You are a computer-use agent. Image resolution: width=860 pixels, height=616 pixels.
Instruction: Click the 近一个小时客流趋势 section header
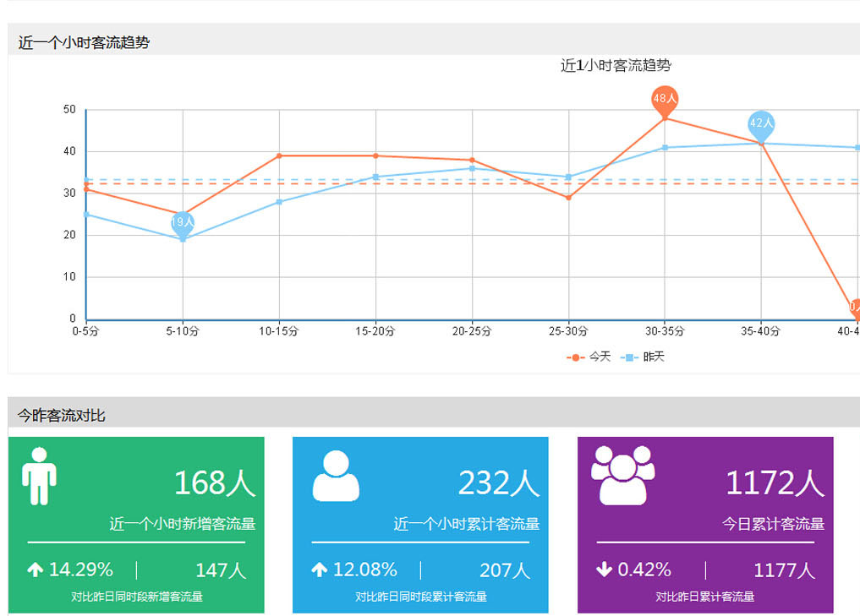84,42
